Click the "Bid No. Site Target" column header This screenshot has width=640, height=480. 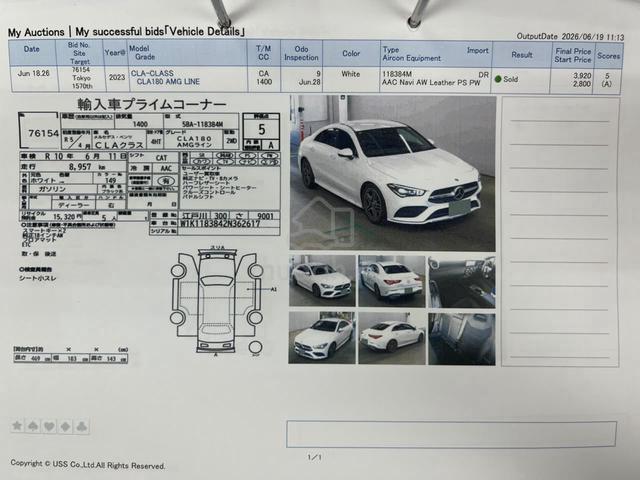pyautogui.click(x=79, y=53)
